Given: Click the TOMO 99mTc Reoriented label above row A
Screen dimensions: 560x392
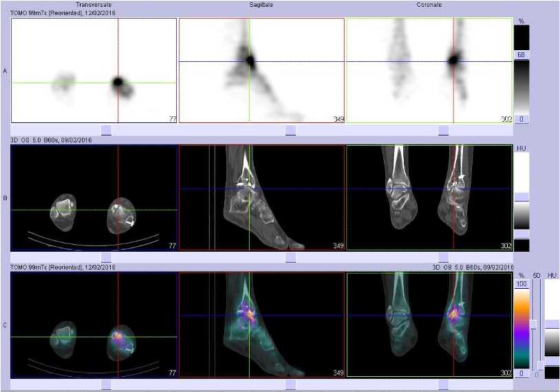Looking at the screenshot, I should (63, 13).
